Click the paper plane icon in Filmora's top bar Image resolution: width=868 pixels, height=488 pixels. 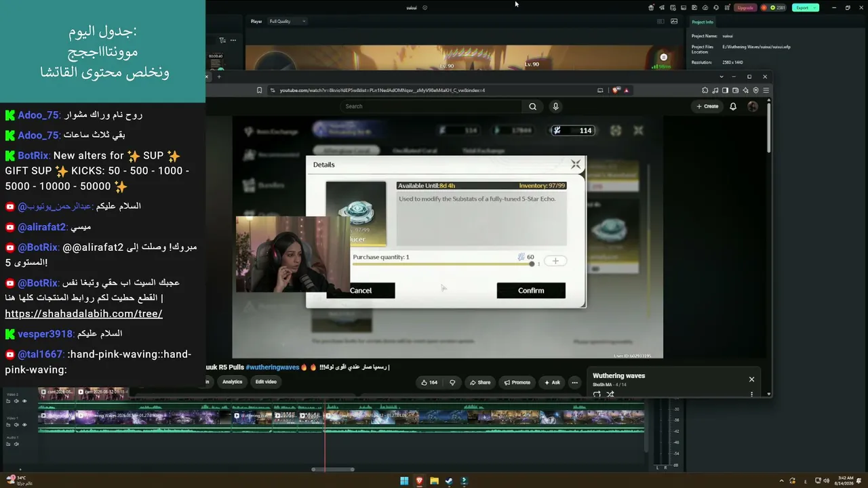(662, 7)
